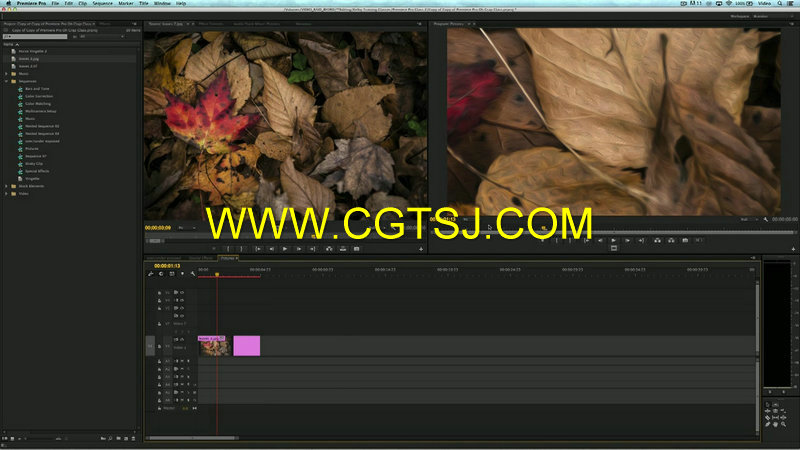Screen dimensions: 800x450
Task: Select the pink clip on V1
Action: [247, 346]
